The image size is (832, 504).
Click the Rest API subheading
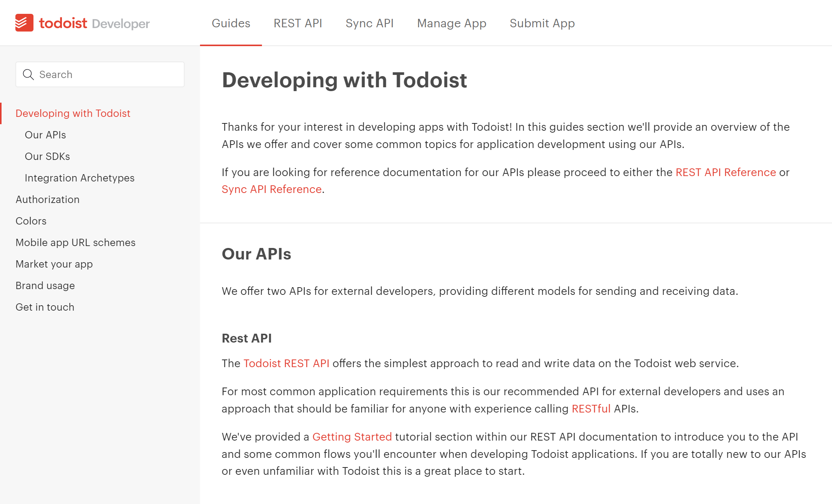[x=247, y=338]
